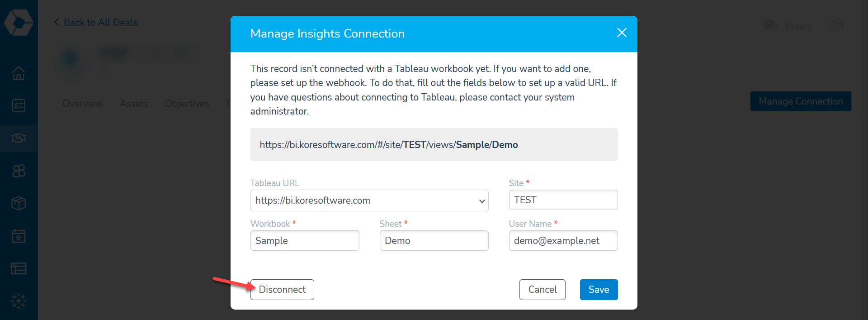868x320 pixels.
Task: Go Back to All Deals
Action: tap(96, 23)
